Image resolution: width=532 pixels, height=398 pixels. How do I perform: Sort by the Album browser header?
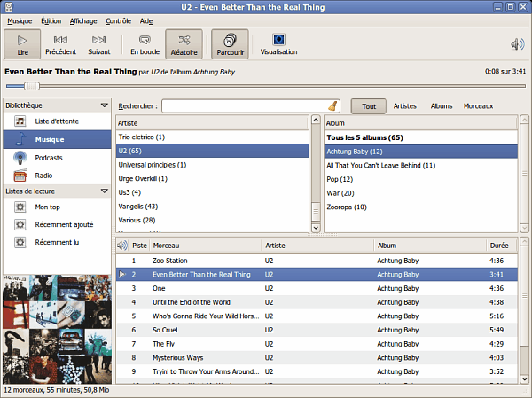pos(420,123)
